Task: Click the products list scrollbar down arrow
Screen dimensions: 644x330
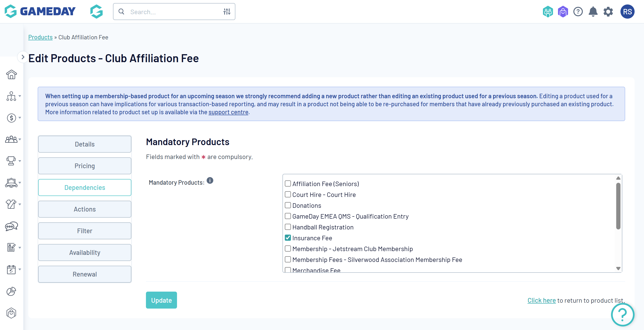Action: 618,269
